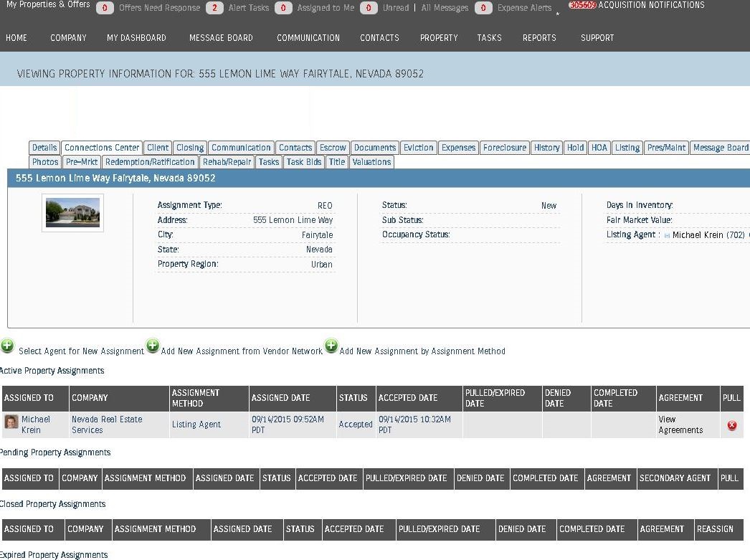750x560 pixels.
Task: Click the Acquisition Notifications red badge
Action: click(582, 5)
